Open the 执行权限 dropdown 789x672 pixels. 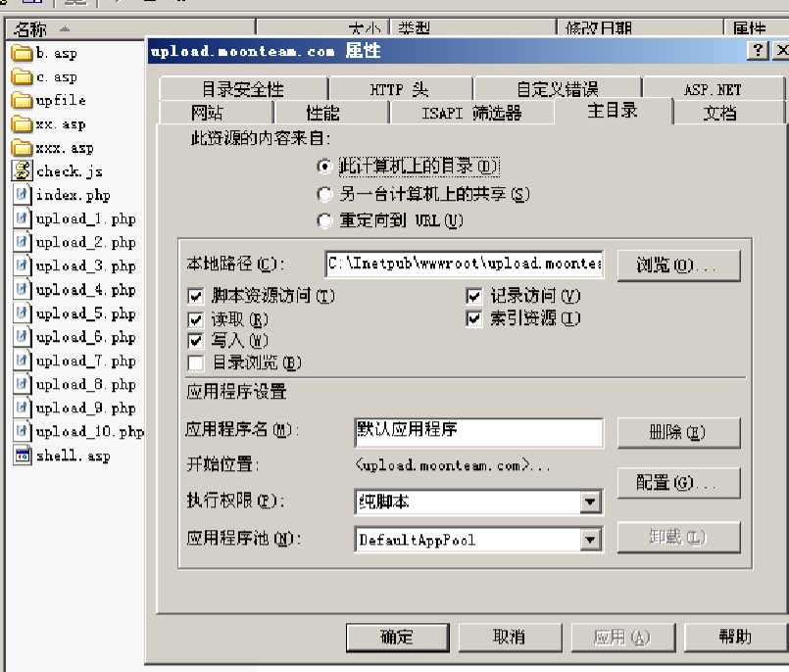point(590,503)
